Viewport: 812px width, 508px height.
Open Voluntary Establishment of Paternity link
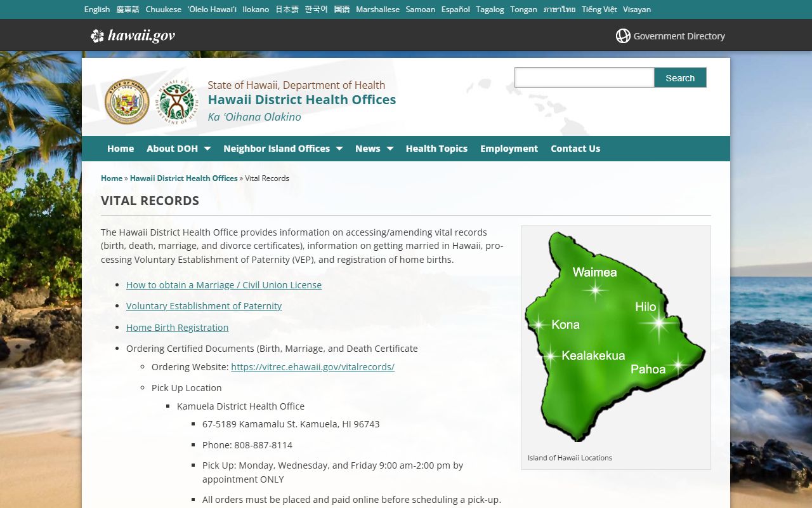pyautogui.click(x=204, y=306)
